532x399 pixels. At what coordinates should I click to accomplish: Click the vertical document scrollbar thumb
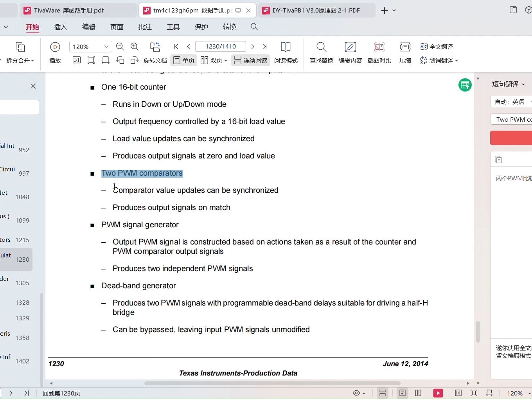click(478, 332)
